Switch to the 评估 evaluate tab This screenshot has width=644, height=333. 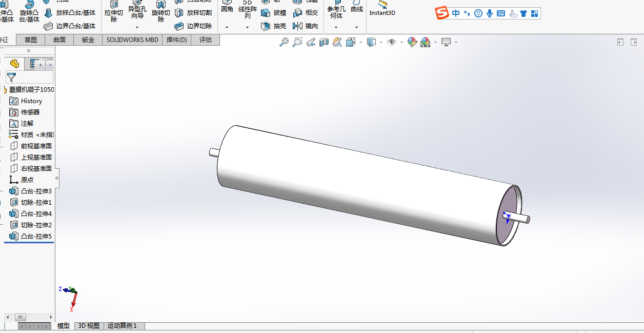pyautogui.click(x=206, y=40)
